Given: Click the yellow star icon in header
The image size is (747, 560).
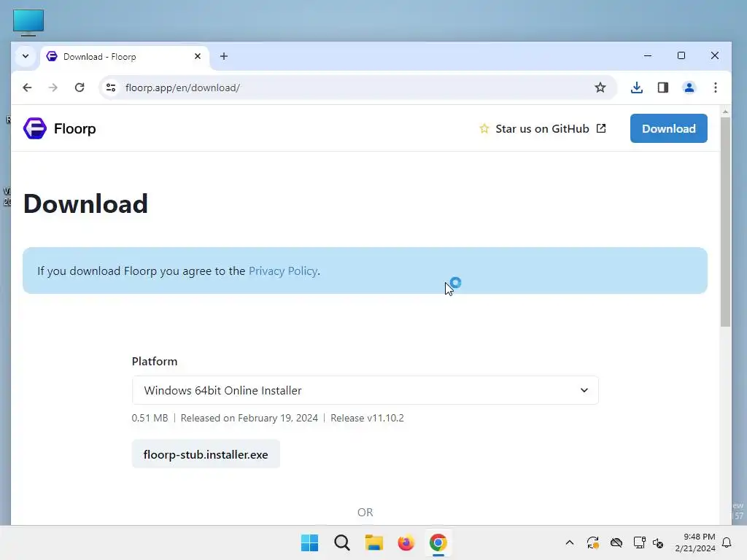Looking at the screenshot, I should [x=484, y=128].
